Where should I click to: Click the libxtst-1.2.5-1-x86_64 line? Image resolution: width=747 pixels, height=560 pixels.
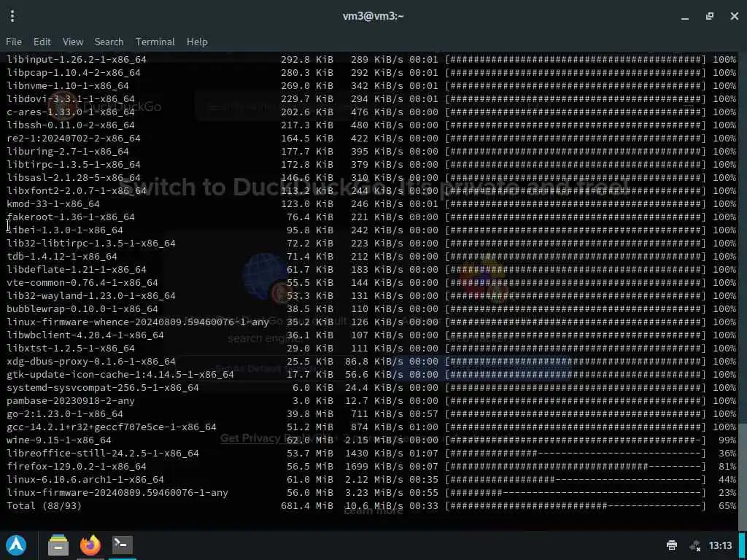pyautogui.click(x=371, y=348)
